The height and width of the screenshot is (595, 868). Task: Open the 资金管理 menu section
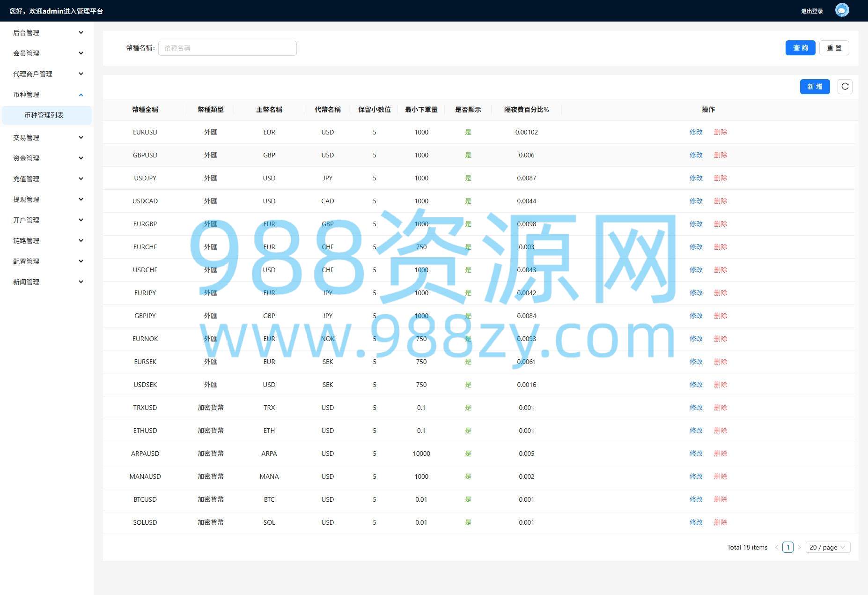point(47,158)
